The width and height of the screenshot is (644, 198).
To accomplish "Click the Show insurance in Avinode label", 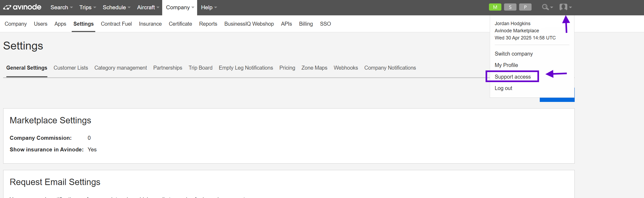I will [47, 150].
